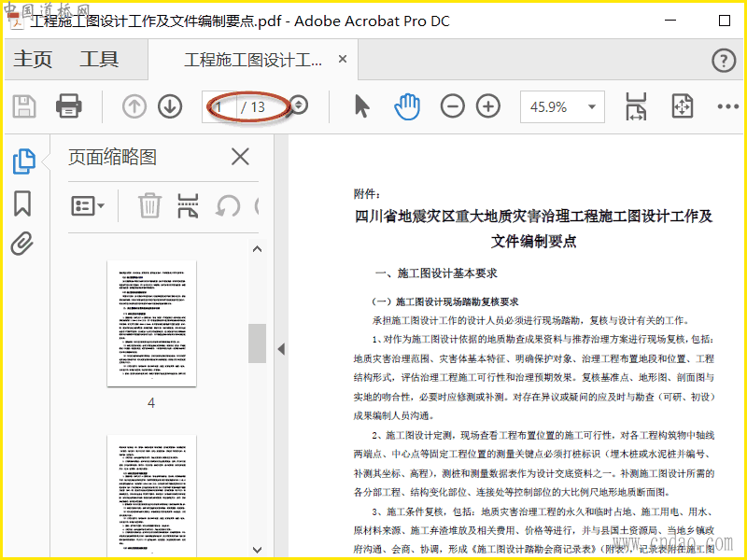
Task: Switch to the 工具 tab
Action: 99,60
